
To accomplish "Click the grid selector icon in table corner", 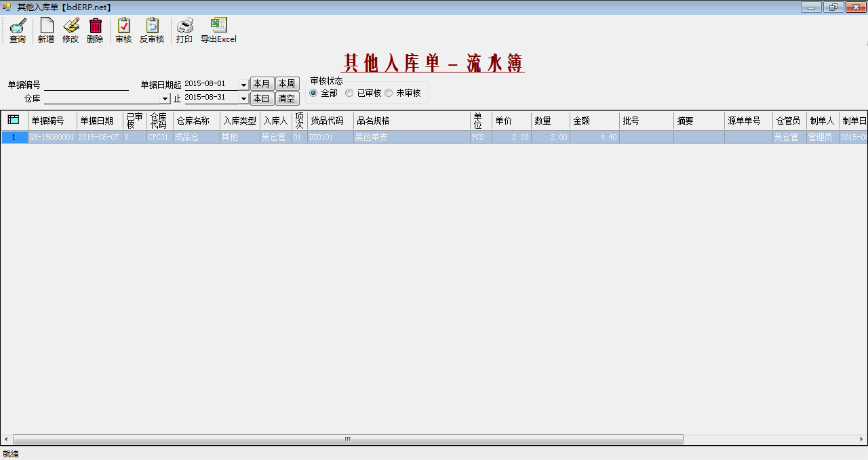I will tap(14, 120).
